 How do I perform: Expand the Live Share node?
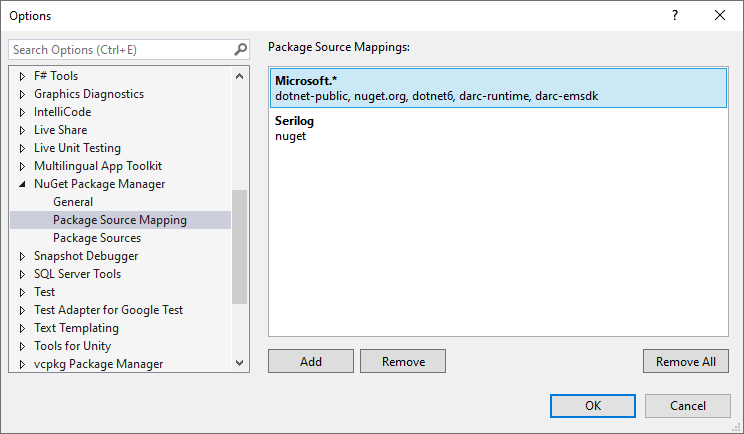click(22, 130)
